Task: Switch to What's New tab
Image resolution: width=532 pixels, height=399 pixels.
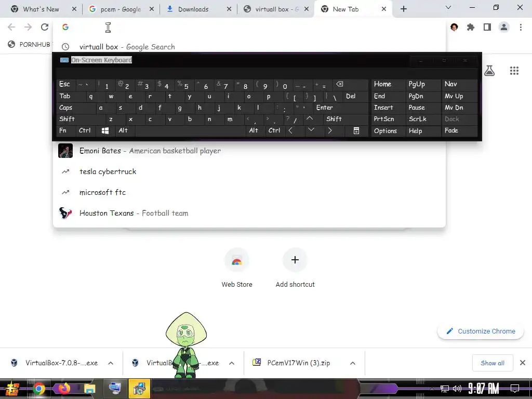Action: [41, 9]
